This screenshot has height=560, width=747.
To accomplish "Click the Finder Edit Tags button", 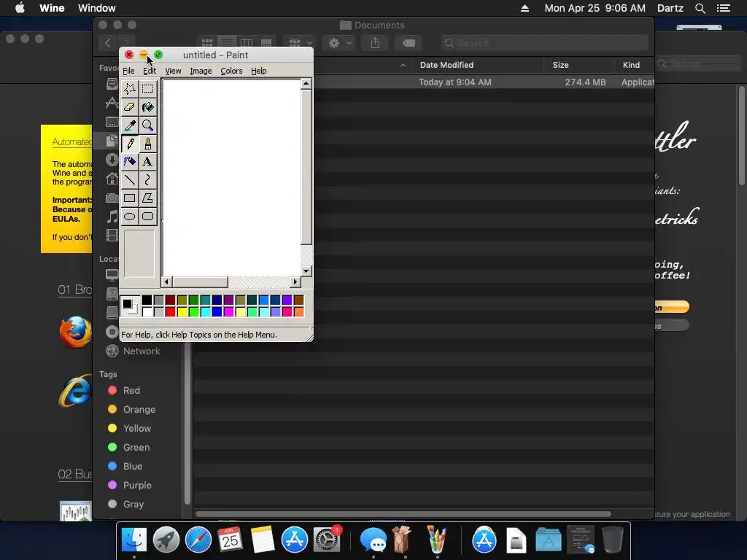I will point(409,43).
